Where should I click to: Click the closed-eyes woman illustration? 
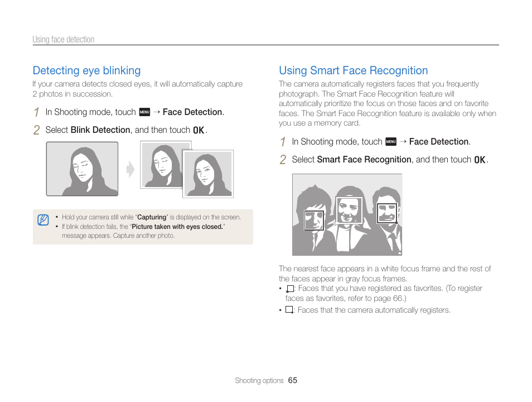coord(82,169)
